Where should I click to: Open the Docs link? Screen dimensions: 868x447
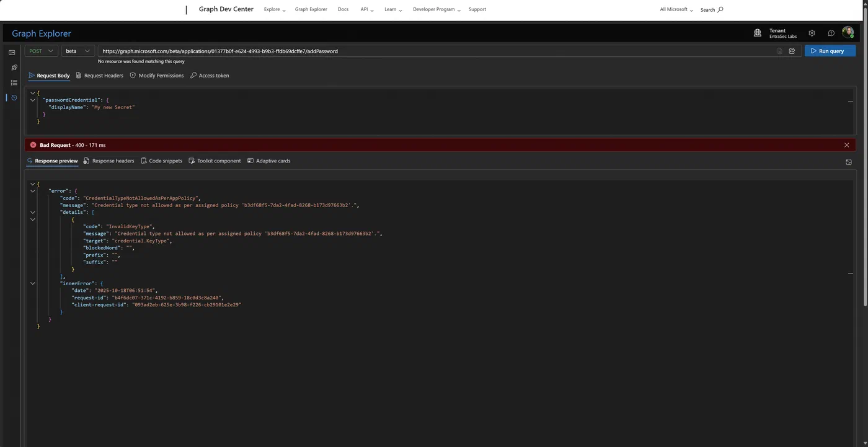click(343, 10)
